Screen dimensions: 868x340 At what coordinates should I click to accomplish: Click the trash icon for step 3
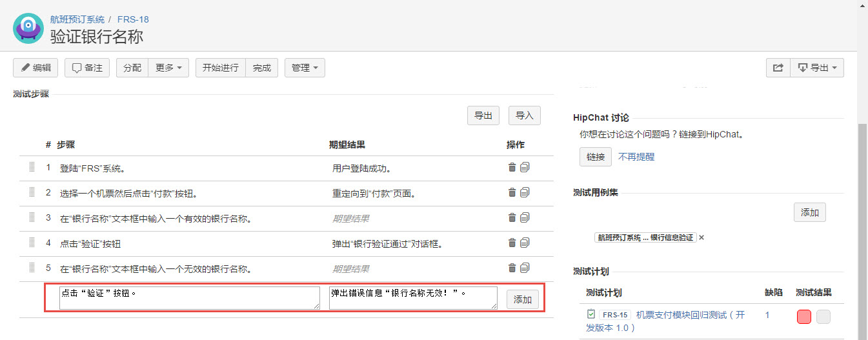pos(512,217)
